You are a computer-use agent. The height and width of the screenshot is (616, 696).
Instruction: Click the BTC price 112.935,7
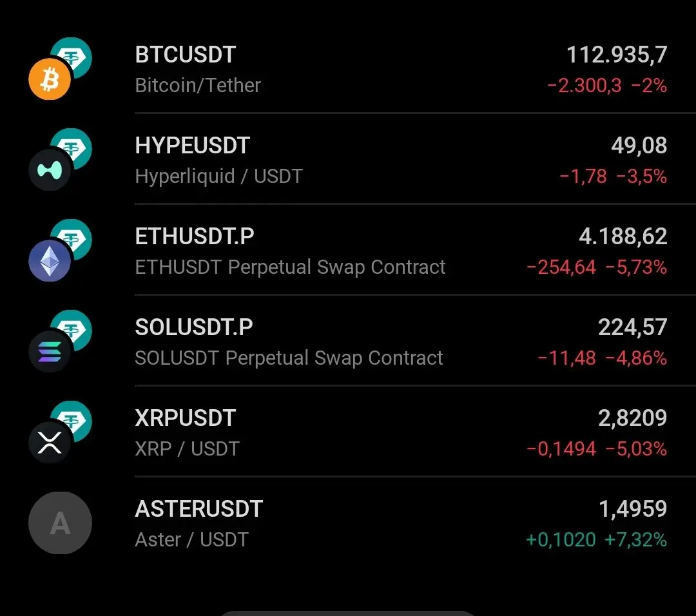pyautogui.click(x=617, y=55)
